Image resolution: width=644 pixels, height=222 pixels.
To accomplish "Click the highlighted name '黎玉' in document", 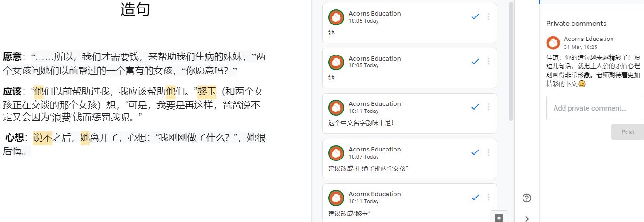I will [x=206, y=91].
